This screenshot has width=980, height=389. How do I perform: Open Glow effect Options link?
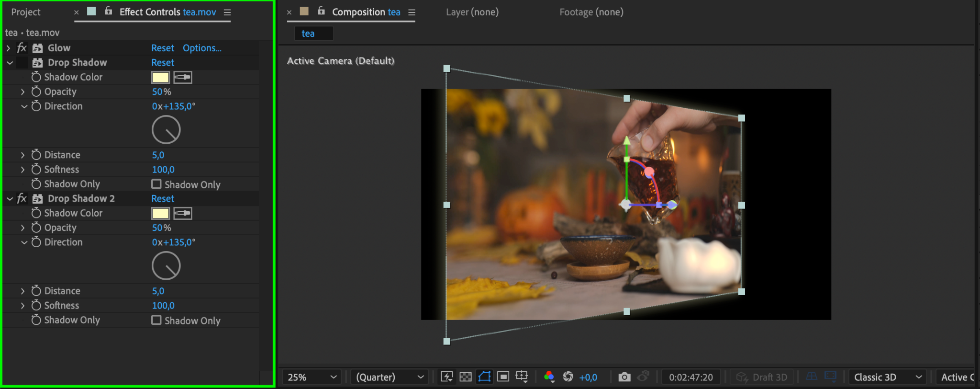[202, 48]
